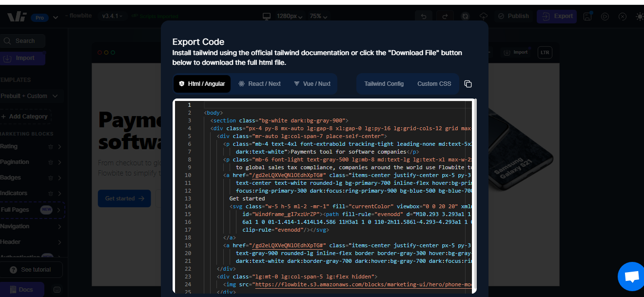
Task: Expand the Full Pages category
Action: [59, 210]
